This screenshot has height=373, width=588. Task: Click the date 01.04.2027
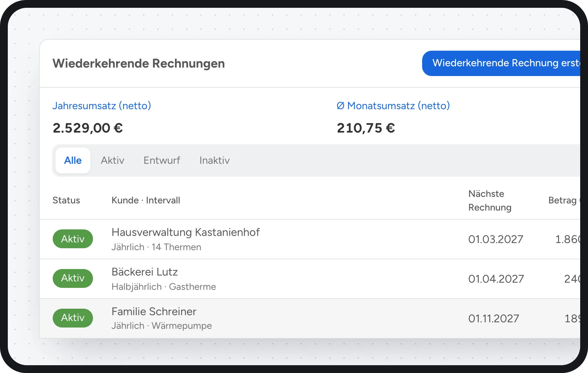[x=496, y=279]
